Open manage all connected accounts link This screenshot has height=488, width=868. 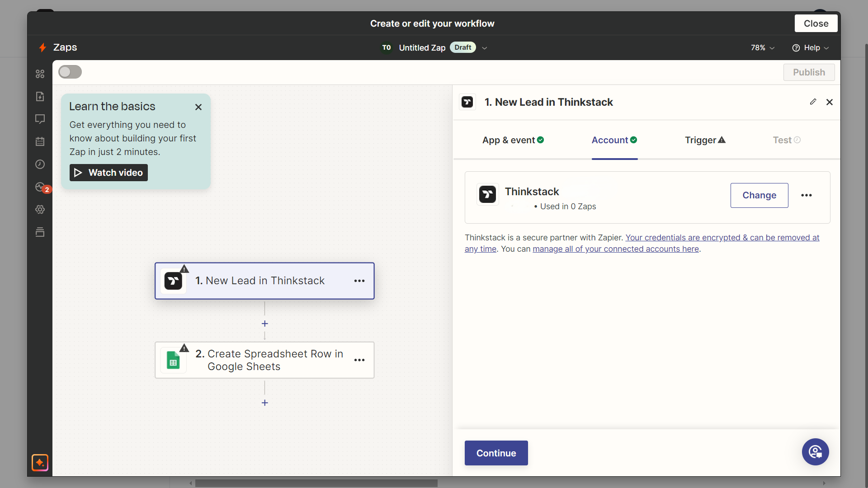coord(616,249)
